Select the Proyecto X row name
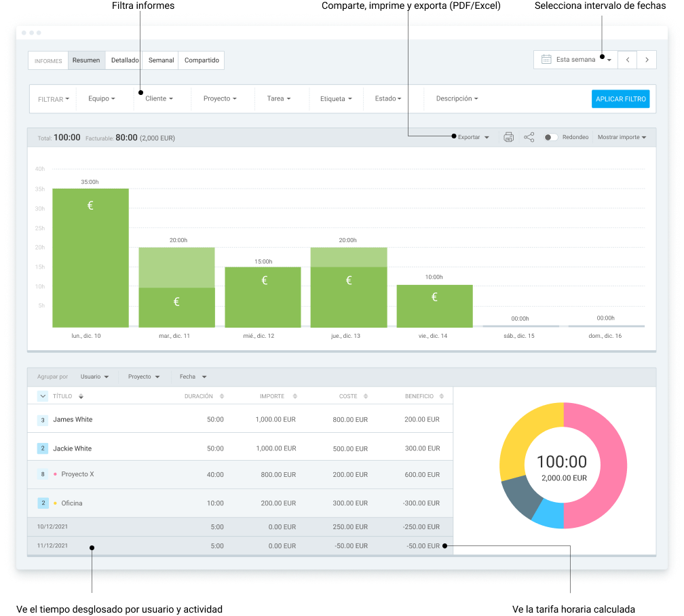This screenshot has height=616, width=684. (77, 474)
